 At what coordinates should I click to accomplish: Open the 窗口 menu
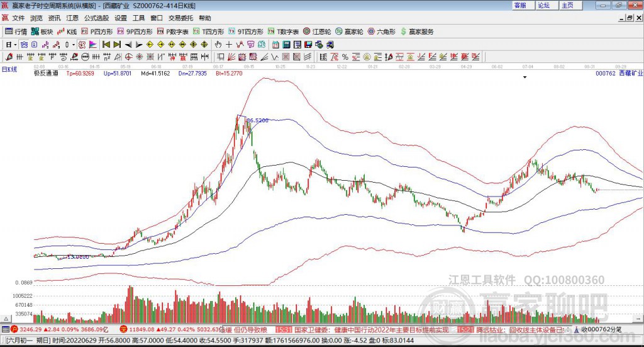click(x=157, y=18)
